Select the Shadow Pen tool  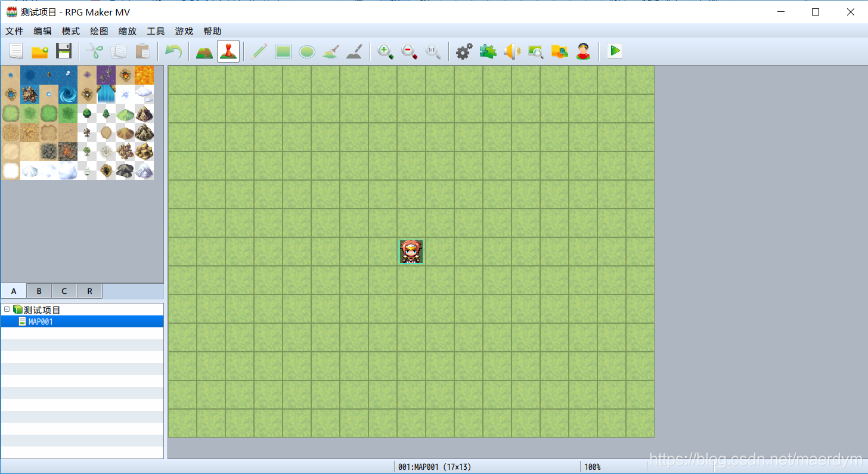coord(354,51)
